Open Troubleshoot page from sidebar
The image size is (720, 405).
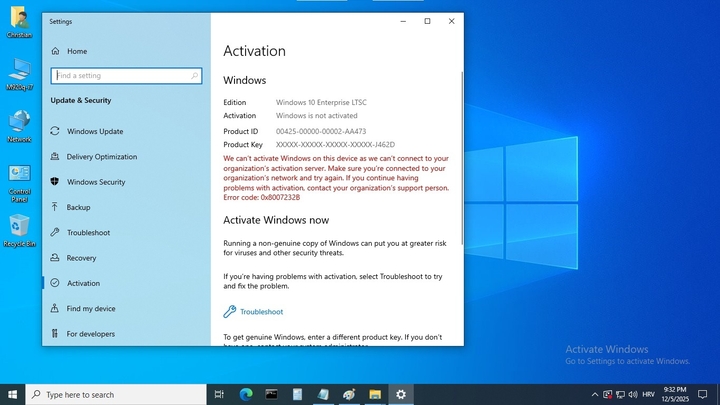tap(88, 233)
